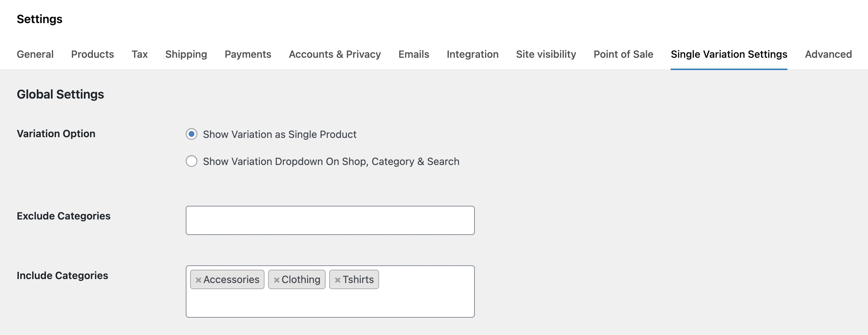Click the Accessories tag label

pos(231,280)
